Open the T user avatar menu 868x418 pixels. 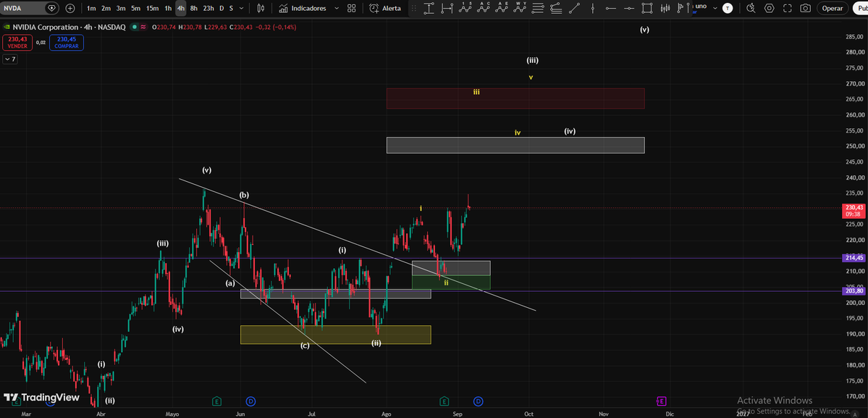click(728, 8)
